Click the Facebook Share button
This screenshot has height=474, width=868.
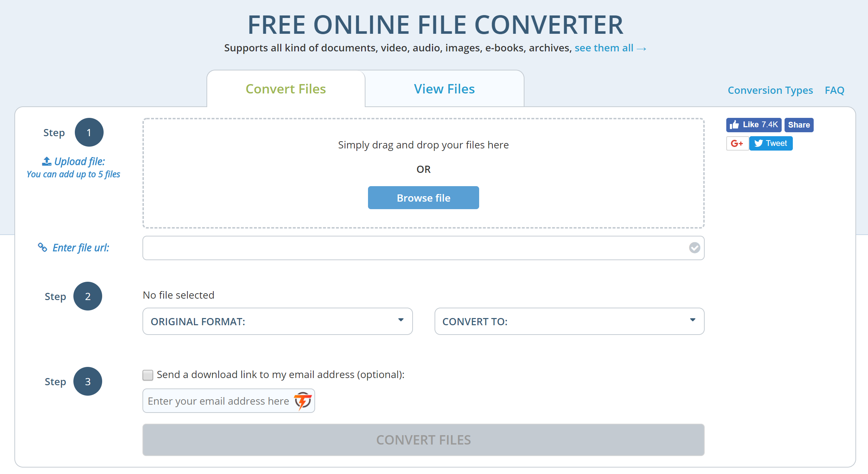tap(799, 125)
